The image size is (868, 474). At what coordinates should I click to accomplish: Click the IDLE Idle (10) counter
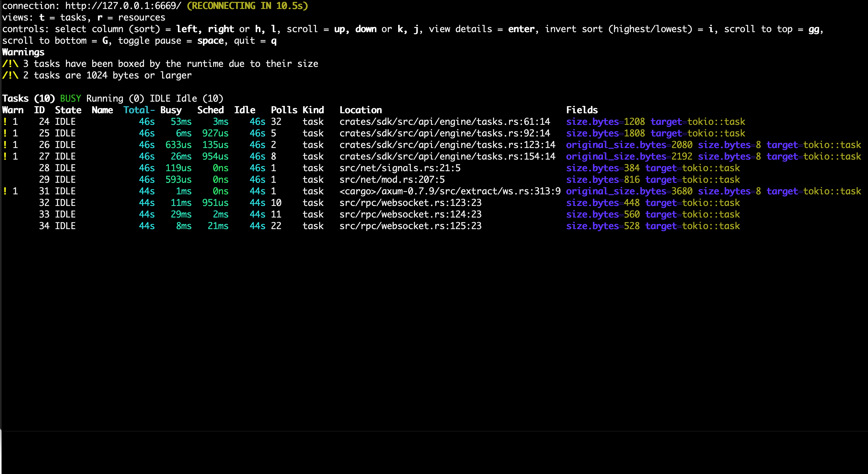pos(186,98)
